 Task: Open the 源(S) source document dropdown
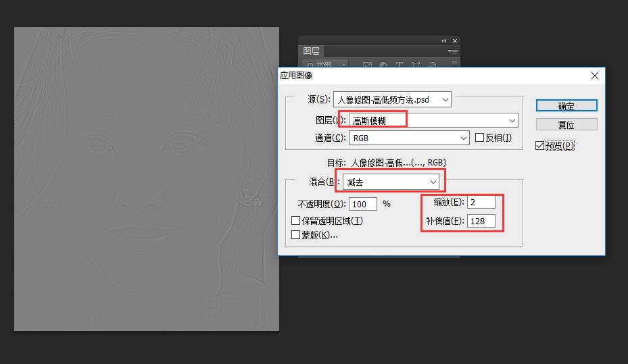(x=392, y=99)
